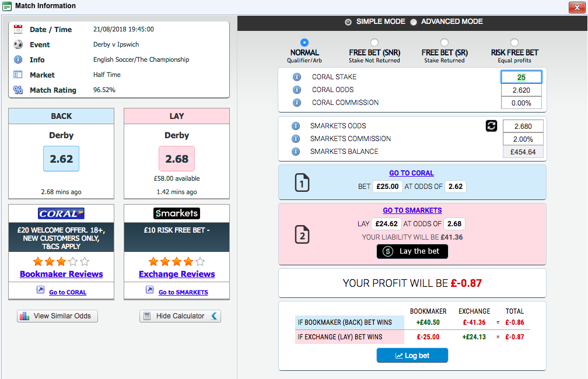Select Normal Qualifier/Arb bet type
Viewport: 588px width, 379px height.
[x=304, y=43]
